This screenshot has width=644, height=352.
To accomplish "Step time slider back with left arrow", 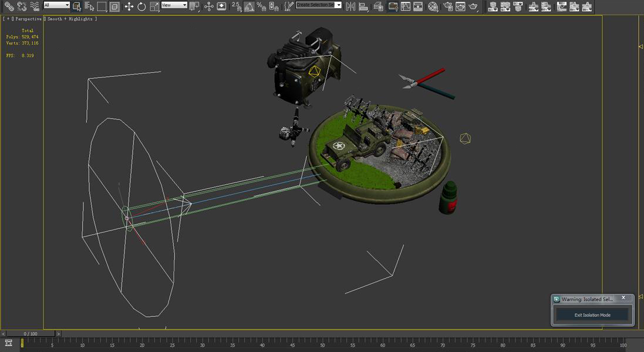I will pos(4,334).
